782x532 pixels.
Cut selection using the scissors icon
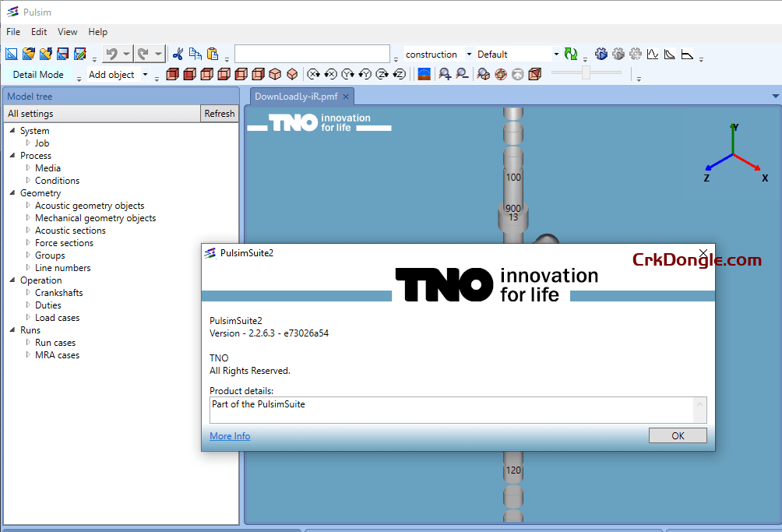click(178, 54)
